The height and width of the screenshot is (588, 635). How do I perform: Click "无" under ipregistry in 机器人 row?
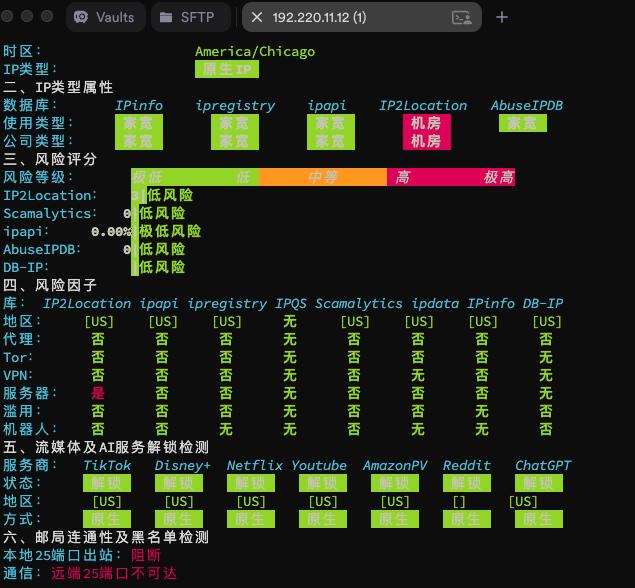coord(226,429)
